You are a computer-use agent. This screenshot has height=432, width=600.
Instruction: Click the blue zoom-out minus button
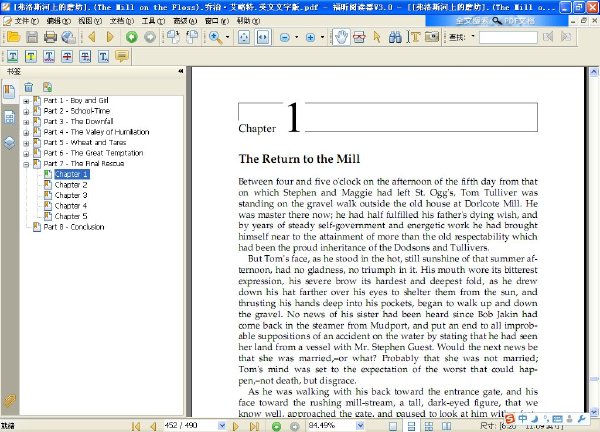coord(285,37)
